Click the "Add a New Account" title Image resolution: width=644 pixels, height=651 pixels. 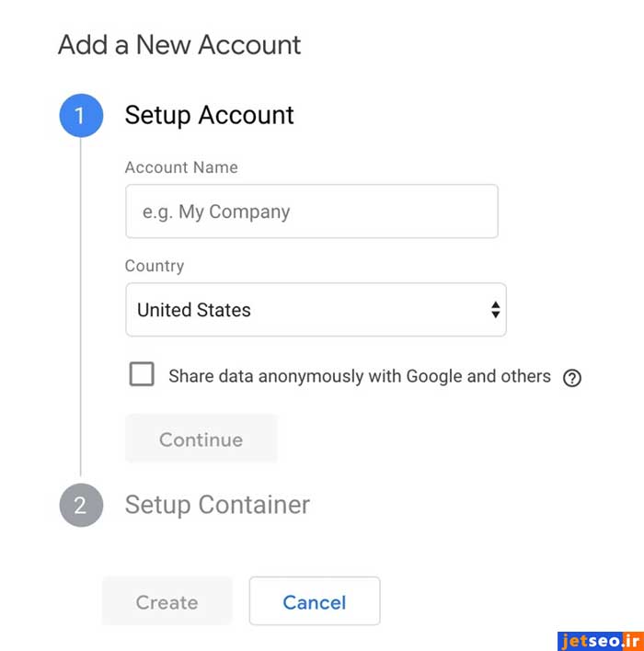[179, 45]
